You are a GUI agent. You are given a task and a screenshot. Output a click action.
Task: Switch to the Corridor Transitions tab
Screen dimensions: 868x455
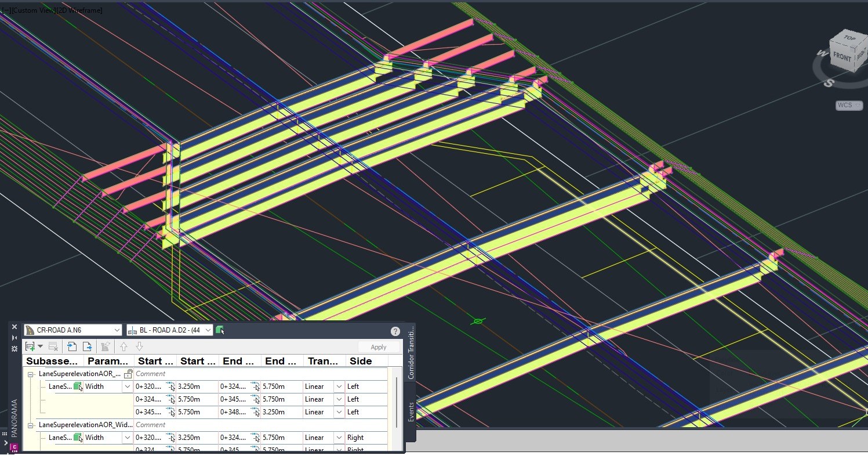[411, 353]
